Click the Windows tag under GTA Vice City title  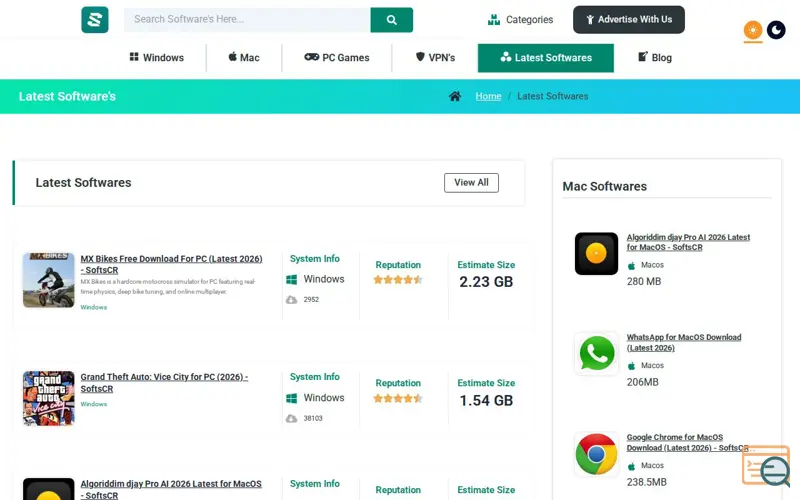[94, 404]
